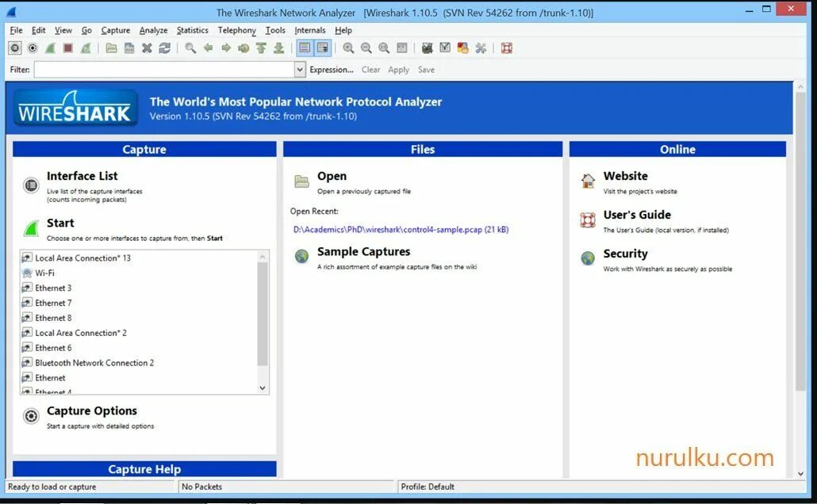The height and width of the screenshot is (504, 817).
Task: Stop the running capture using red square
Action: pyautogui.click(x=67, y=48)
